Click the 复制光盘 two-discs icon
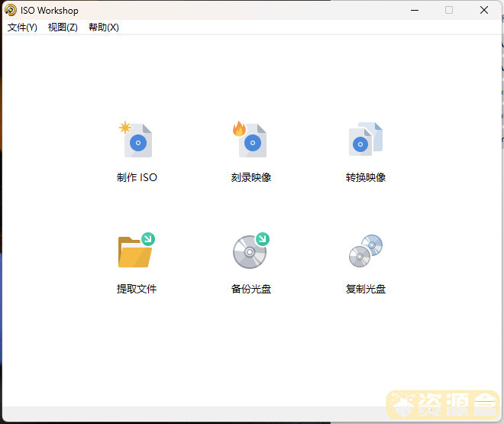 (x=366, y=251)
